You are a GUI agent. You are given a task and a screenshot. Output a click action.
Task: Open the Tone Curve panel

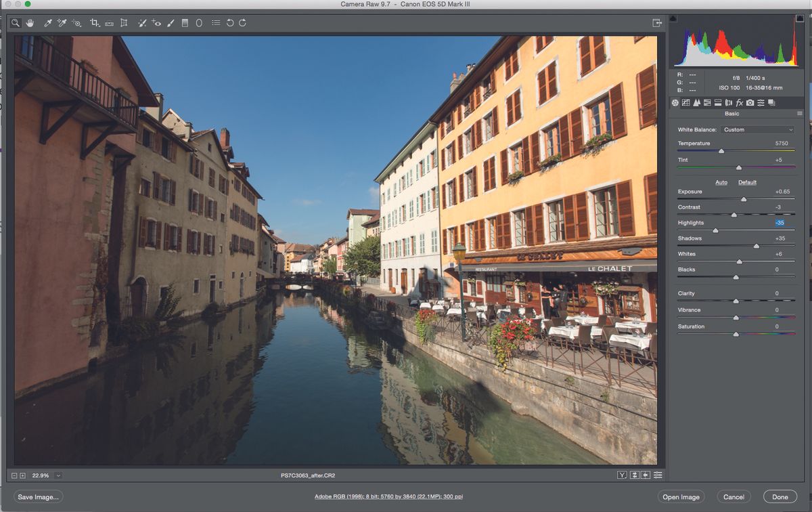[685, 102]
